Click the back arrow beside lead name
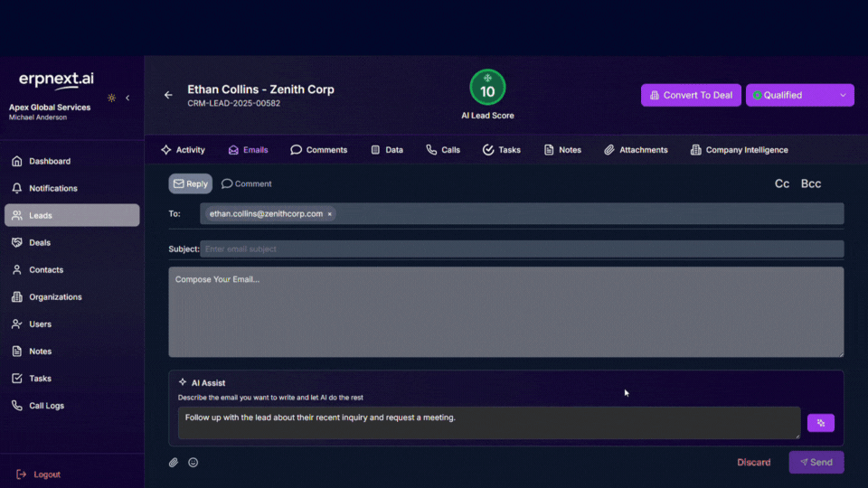Viewport: 868px width, 488px height. pyautogui.click(x=168, y=95)
